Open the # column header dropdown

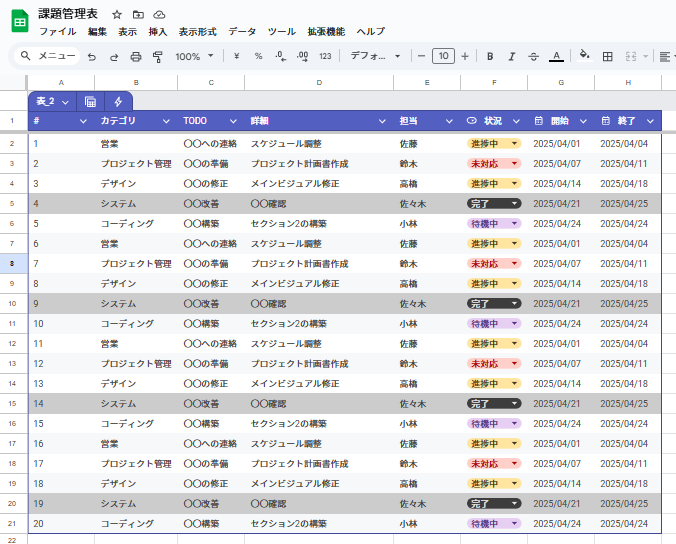[x=83, y=122]
